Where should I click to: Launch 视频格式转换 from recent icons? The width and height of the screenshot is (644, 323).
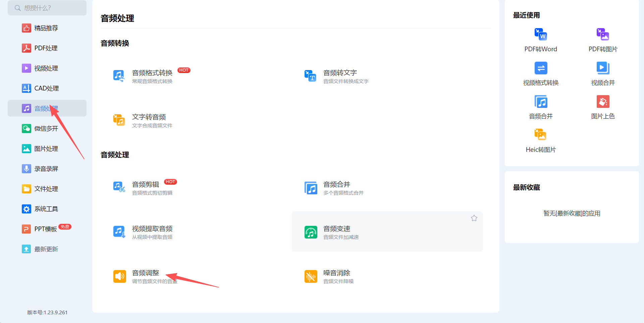[x=541, y=68]
